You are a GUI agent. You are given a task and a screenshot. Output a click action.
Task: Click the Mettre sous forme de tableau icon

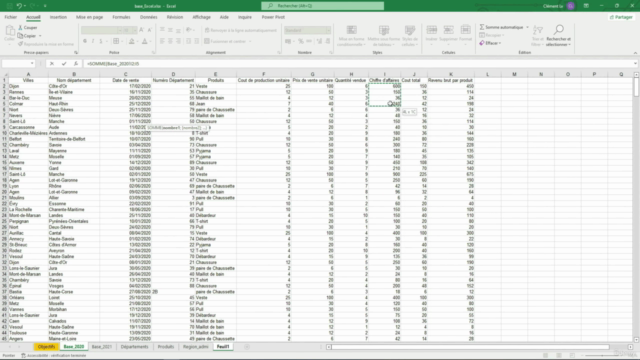(384, 31)
